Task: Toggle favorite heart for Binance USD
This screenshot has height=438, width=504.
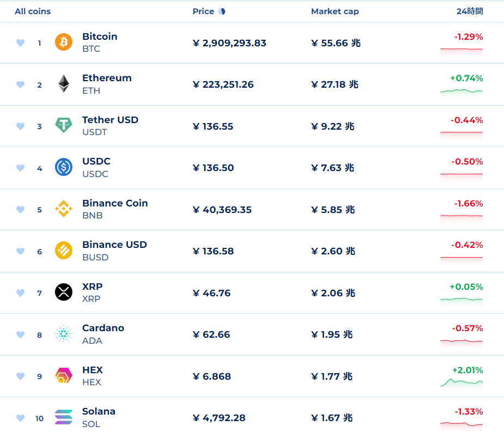Action: coord(21,251)
